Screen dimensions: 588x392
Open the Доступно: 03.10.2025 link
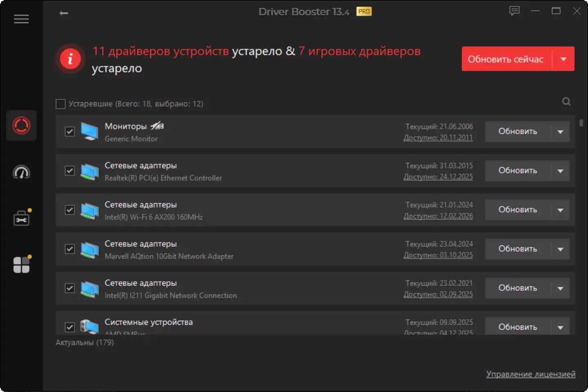[x=438, y=255]
